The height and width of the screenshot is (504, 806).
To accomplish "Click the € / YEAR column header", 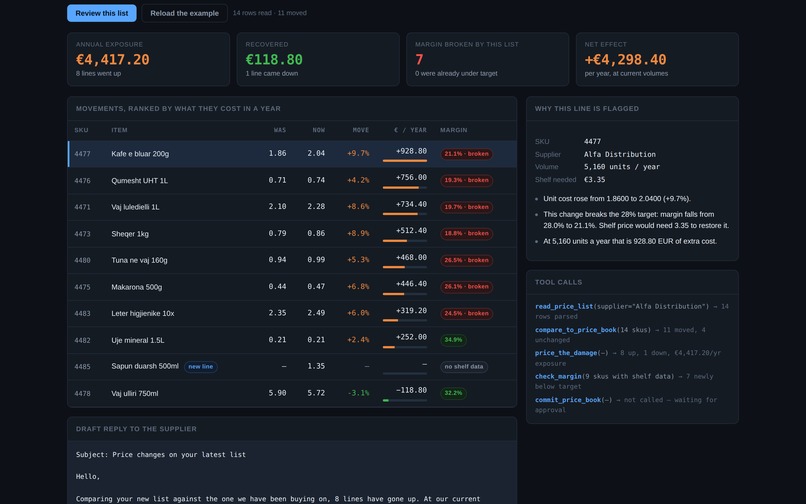I will click(410, 130).
